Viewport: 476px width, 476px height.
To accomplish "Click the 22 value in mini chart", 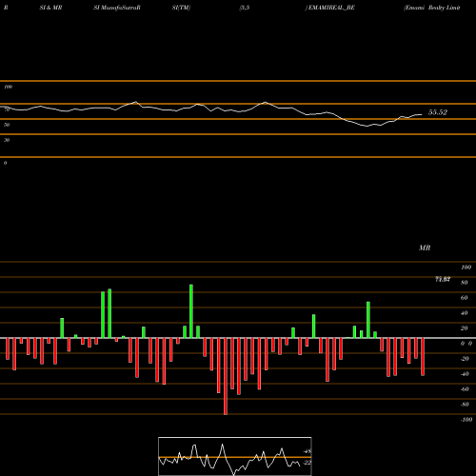I will tap(307, 463).
